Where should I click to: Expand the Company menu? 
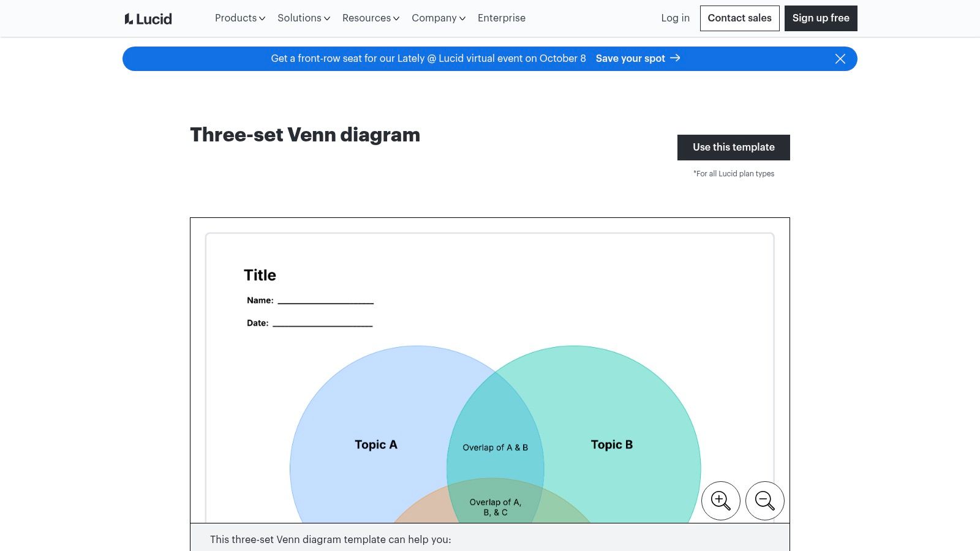[439, 18]
